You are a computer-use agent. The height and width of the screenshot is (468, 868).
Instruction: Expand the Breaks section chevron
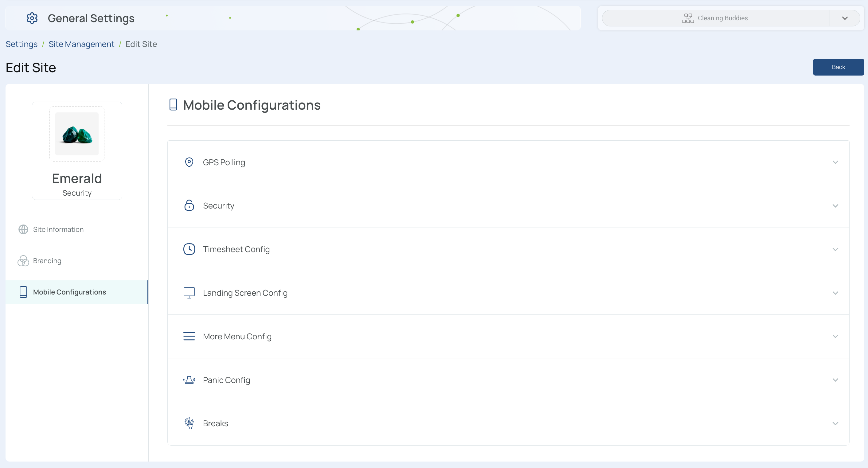coord(835,423)
